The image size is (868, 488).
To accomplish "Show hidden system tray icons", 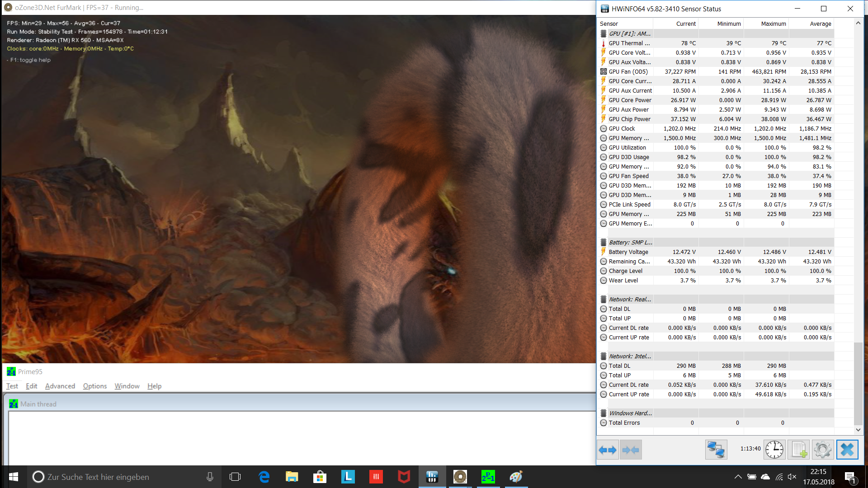I will [738, 477].
